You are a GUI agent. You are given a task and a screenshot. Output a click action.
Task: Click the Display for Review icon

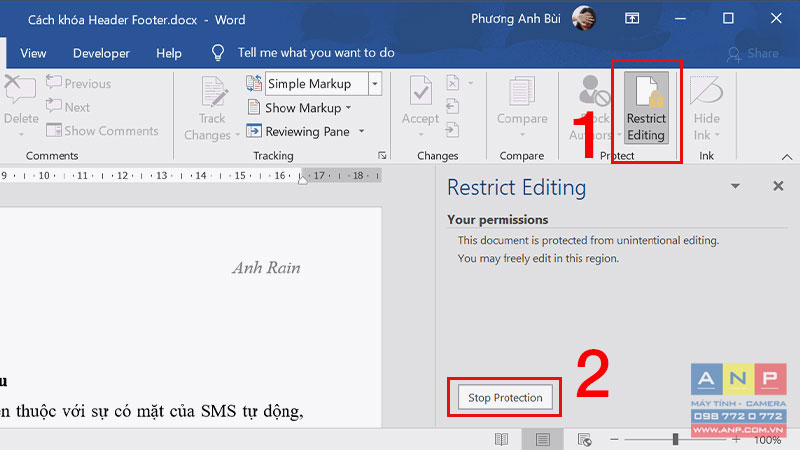[x=254, y=83]
